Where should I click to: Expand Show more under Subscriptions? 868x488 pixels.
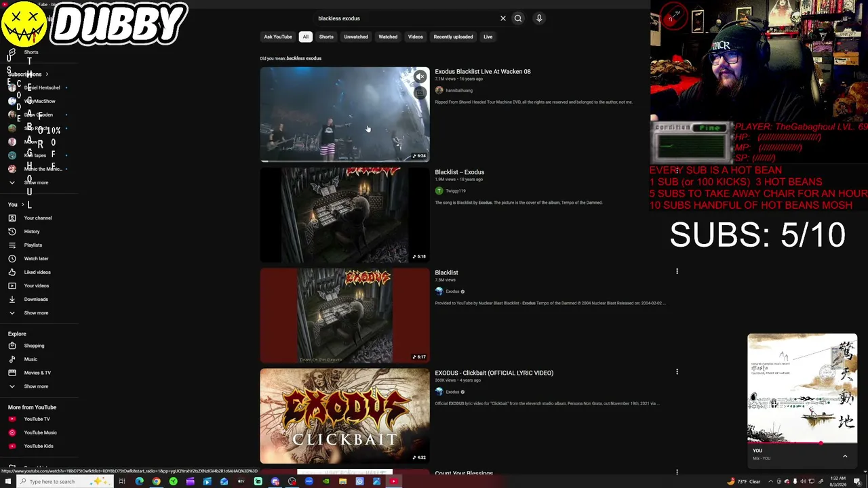click(x=36, y=182)
